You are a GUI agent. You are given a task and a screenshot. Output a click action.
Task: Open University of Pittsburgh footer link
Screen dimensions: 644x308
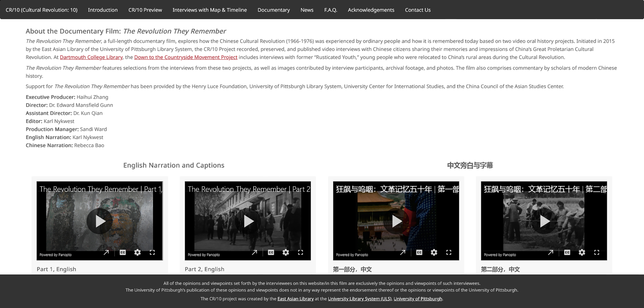click(x=418, y=299)
